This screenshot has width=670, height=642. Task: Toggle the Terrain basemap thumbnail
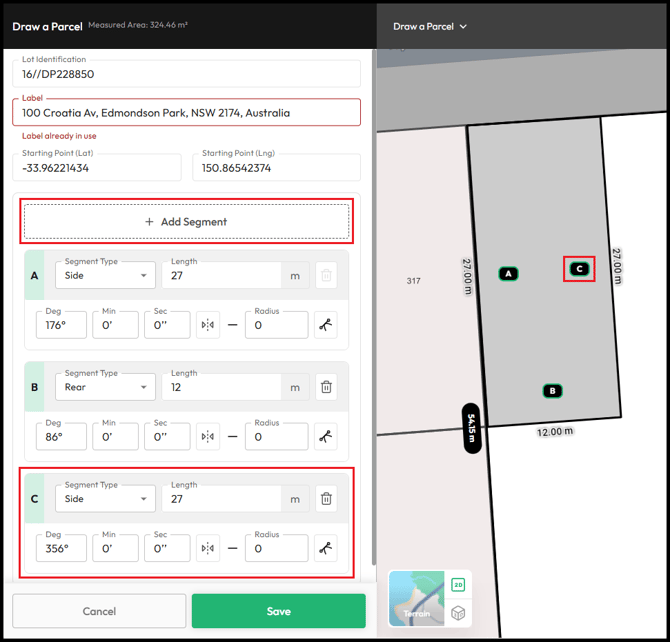point(416,598)
